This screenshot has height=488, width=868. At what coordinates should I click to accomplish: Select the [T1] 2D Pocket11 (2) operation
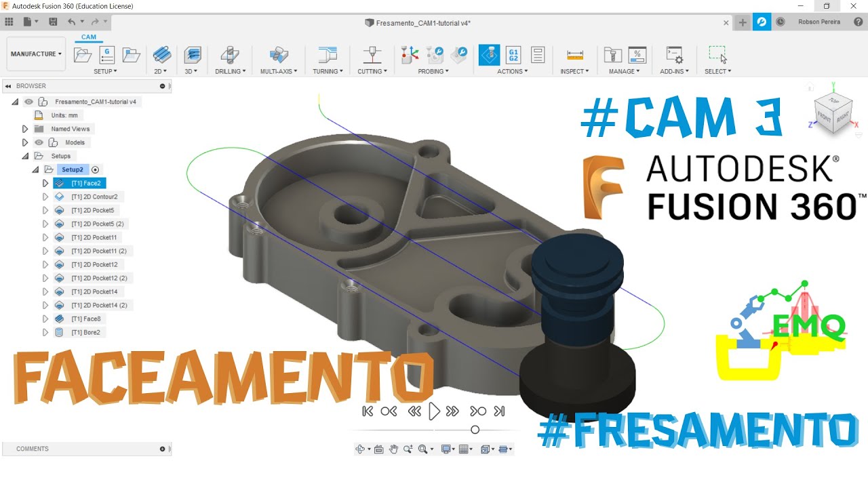(x=99, y=251)
